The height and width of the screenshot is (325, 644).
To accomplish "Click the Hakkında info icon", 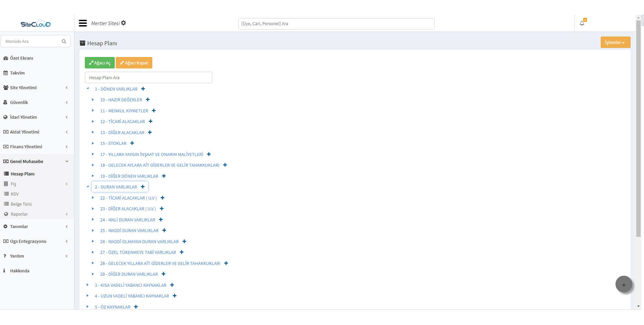I will point(4,271).
